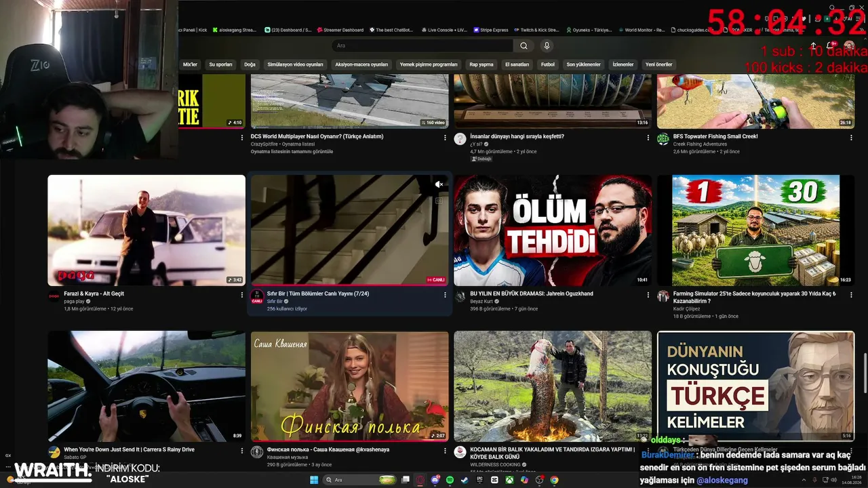Open Discord from the taskbar
868x488 pixels.
(435, 480)
